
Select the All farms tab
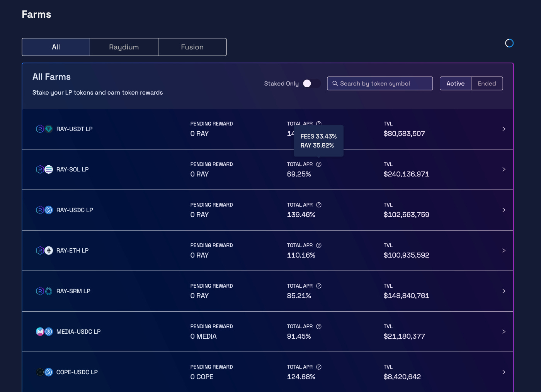(x=56, y=47)
